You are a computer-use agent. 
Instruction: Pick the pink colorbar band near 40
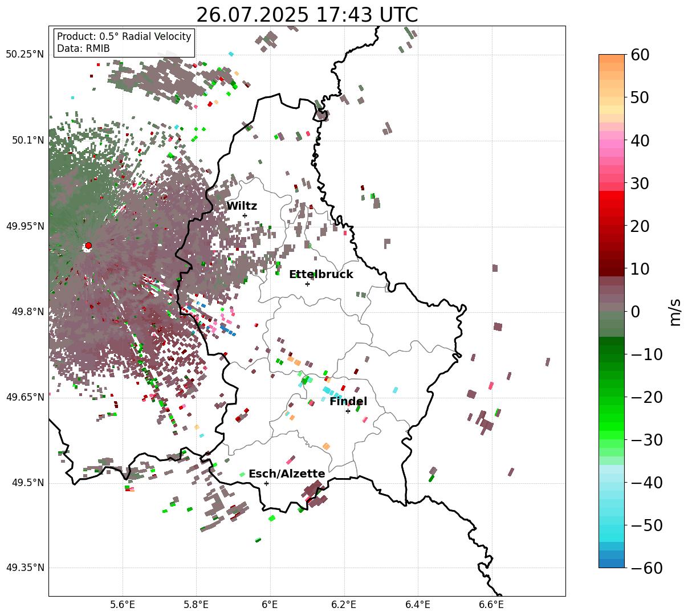(612, 142)
